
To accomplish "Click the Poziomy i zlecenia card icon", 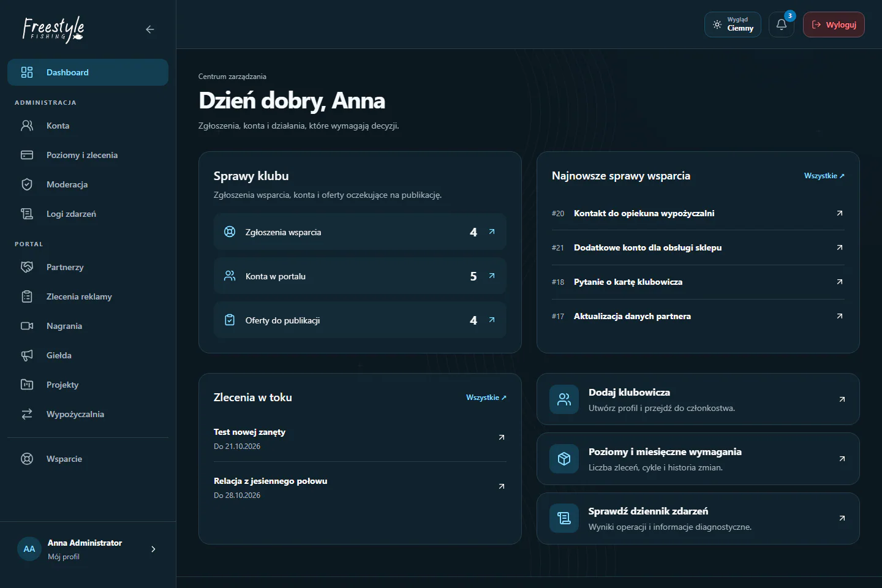I will [27, 155].
